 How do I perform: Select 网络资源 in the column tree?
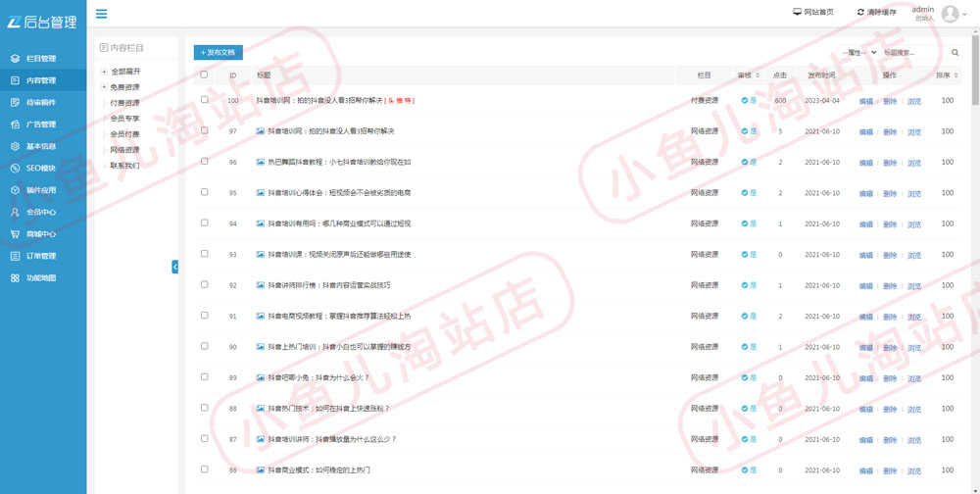(x=125, y=150)
